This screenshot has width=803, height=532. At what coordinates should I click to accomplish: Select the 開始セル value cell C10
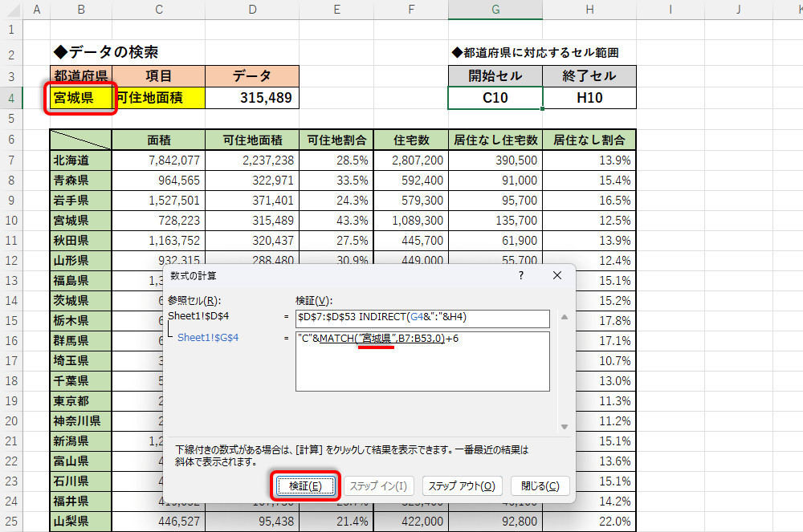pyautogui.click(x=495, y=98)
